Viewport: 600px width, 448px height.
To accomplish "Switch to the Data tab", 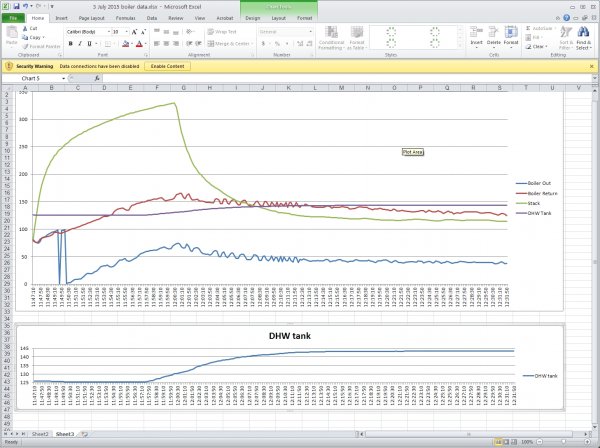I will pos(152,18).
